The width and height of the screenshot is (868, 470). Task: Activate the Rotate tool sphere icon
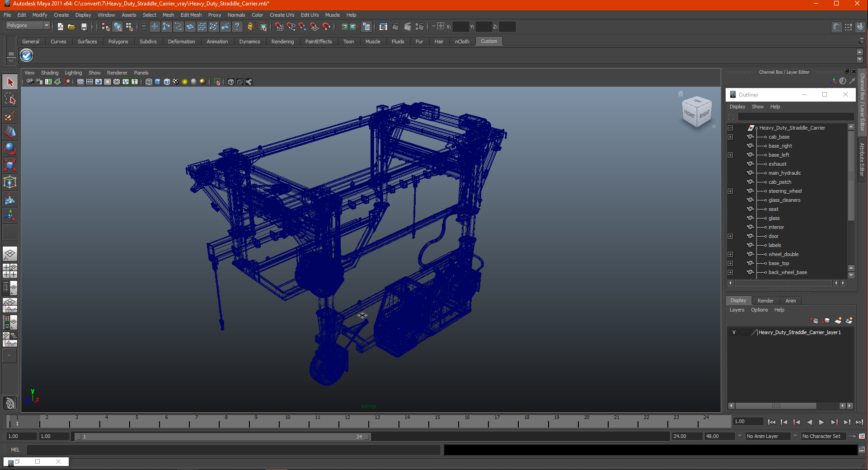pyautogui.click(x=10, y=149)
